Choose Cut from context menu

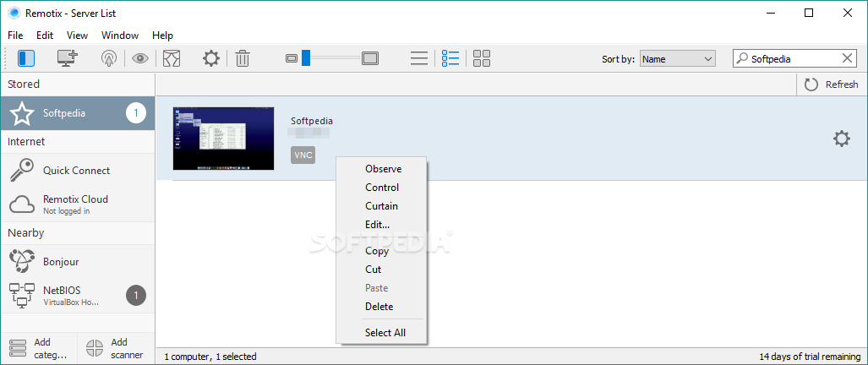382,270
